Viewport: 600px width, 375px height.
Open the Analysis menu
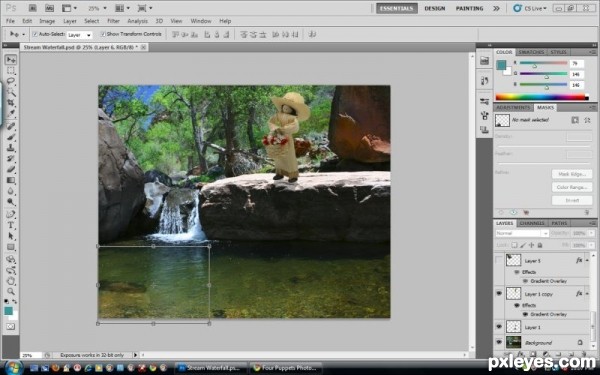[x=137, y=21]
